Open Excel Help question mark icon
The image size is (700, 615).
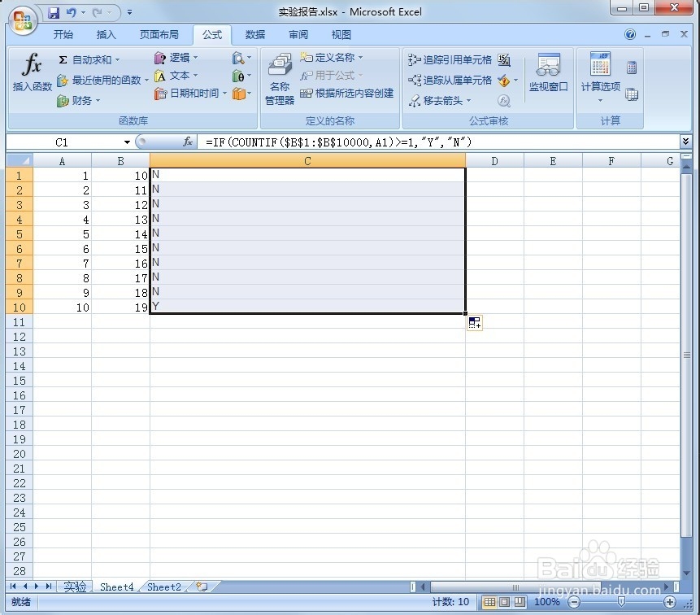click(630, 34)
